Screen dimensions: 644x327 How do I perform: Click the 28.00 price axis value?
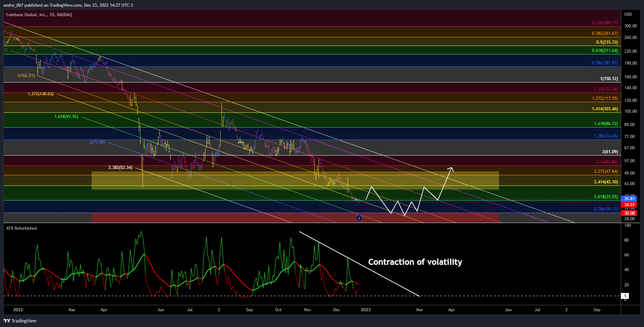[x=629, y=219]
